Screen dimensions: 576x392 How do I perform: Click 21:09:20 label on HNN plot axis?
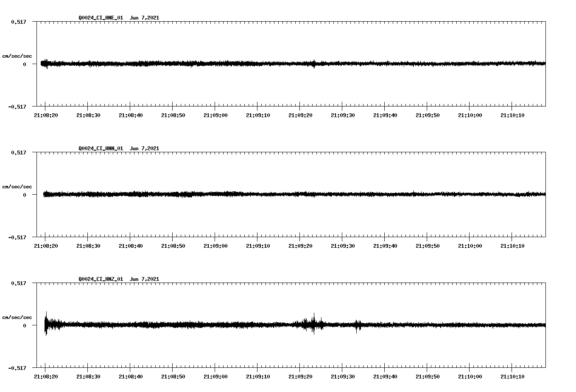[300, 246]
